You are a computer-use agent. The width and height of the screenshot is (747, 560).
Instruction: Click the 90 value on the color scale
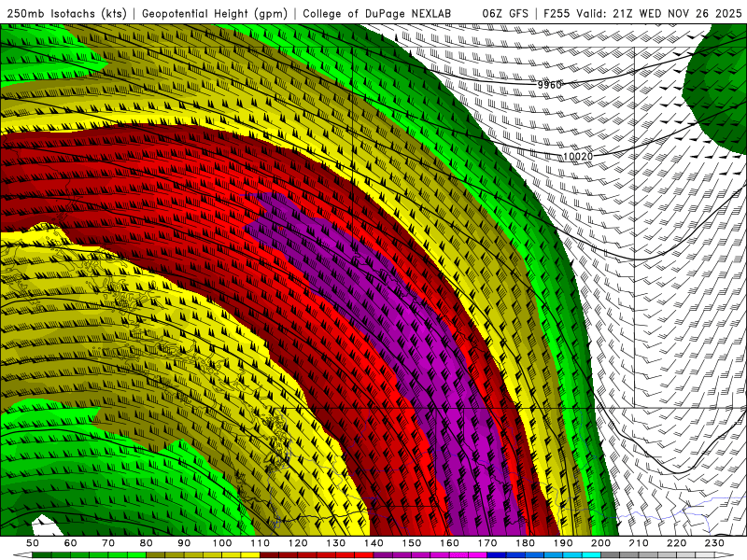click(184, 543)
